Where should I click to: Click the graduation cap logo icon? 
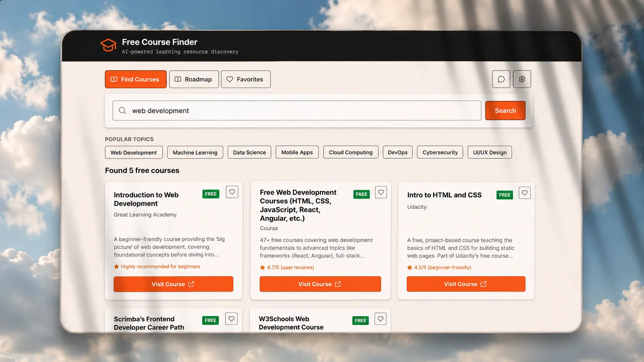pos(108,45)
